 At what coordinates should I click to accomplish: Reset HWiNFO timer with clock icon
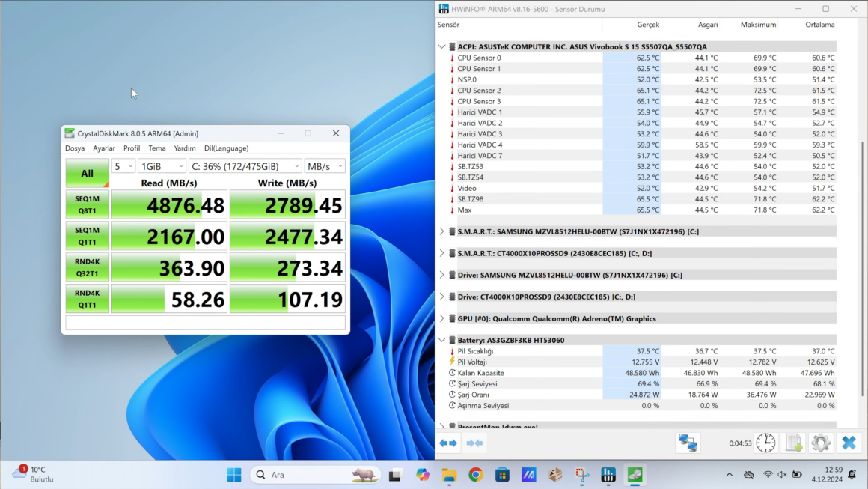pos(765,443)
